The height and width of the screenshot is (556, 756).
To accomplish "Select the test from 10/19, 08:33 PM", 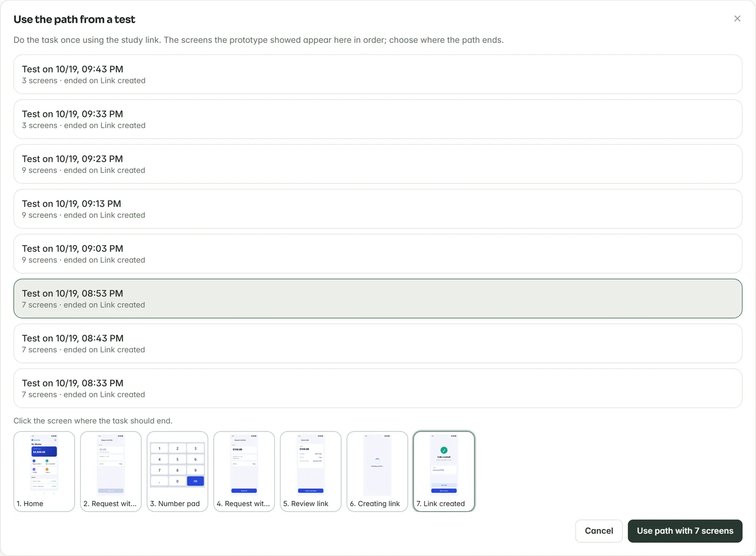I will coord(377,388).
